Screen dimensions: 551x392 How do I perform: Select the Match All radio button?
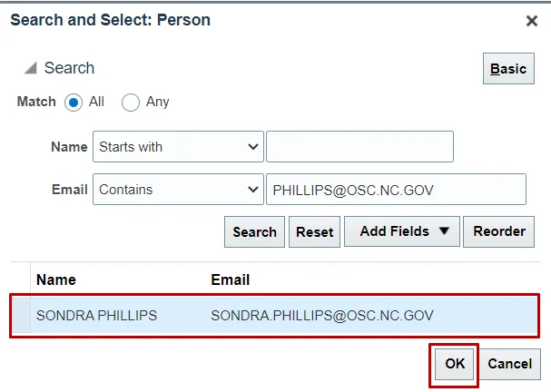74,102
